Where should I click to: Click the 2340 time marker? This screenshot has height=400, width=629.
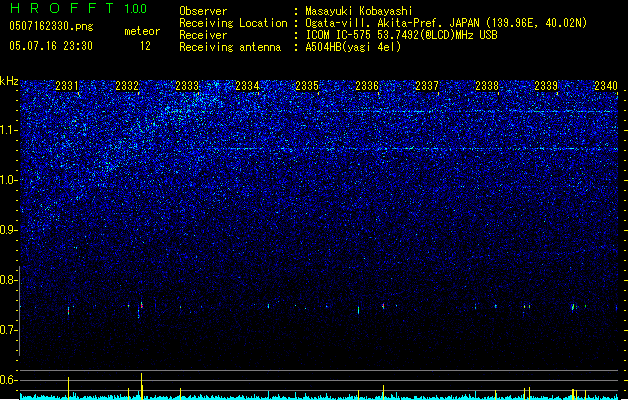[606, 85]
